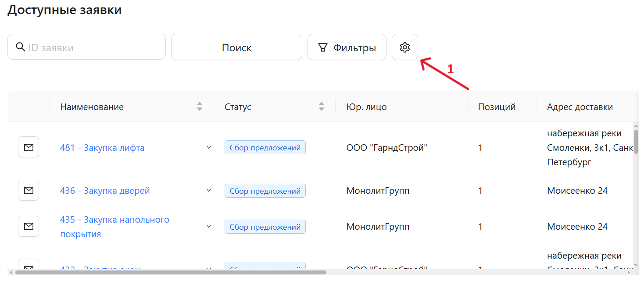Viewport: 644px width, 281px height.
Task: Click МонолитГрупп cell in row 435
Action: click(378, 227)
